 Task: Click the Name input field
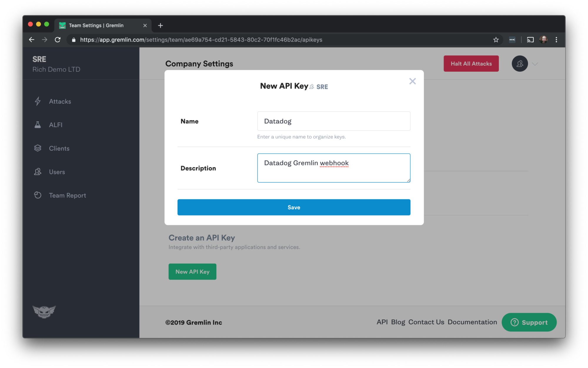[x=334, y=121]
